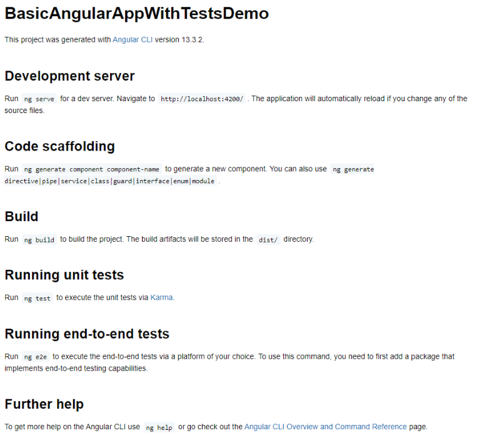
Task: Click the Further help heading
Action: tap(44, 404)
